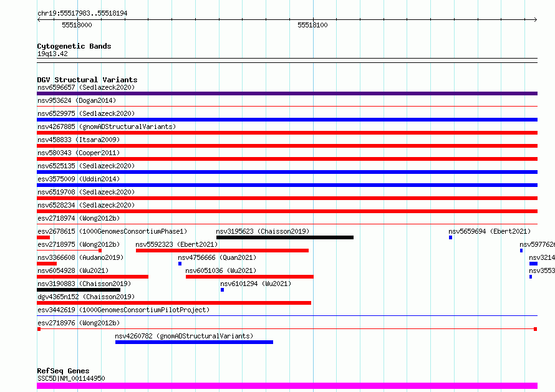
Task: Select partially visible nsv3553 label
Action: (x=542, y=270)
